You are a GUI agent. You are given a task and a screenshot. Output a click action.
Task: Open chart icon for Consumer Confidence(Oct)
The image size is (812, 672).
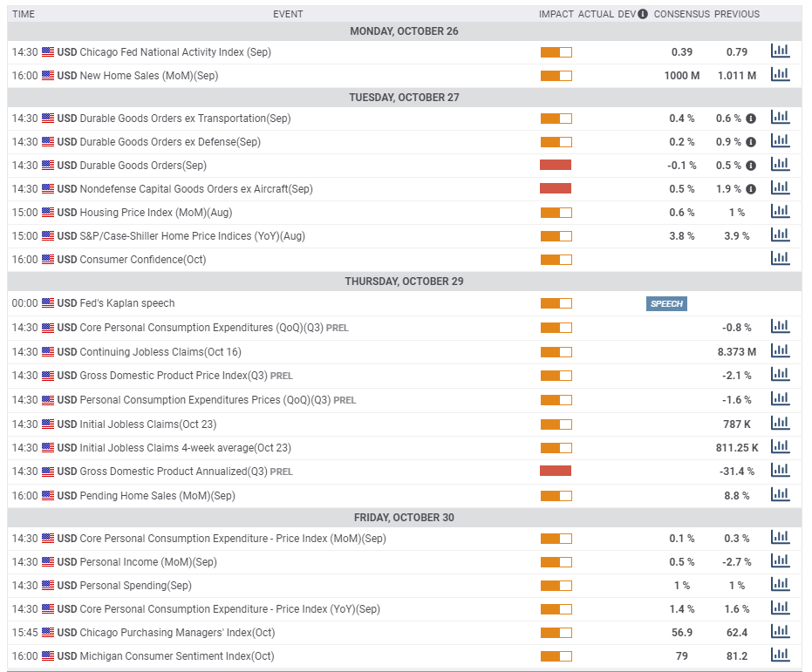coord(780,258)
